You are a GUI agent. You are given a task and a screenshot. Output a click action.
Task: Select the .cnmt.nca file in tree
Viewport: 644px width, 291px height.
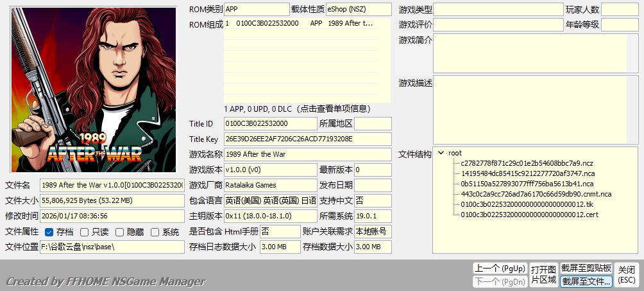click(536, 194)
